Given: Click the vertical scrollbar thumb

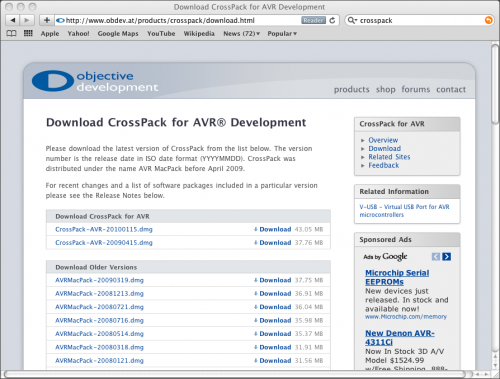Looking at the screenshot, I should [495, 84].
